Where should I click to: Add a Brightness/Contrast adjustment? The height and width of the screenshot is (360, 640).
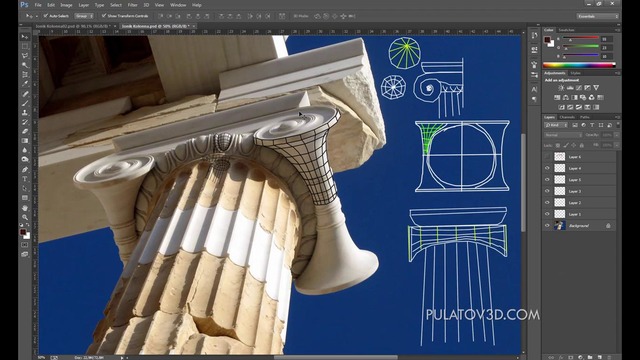point(561,88)
